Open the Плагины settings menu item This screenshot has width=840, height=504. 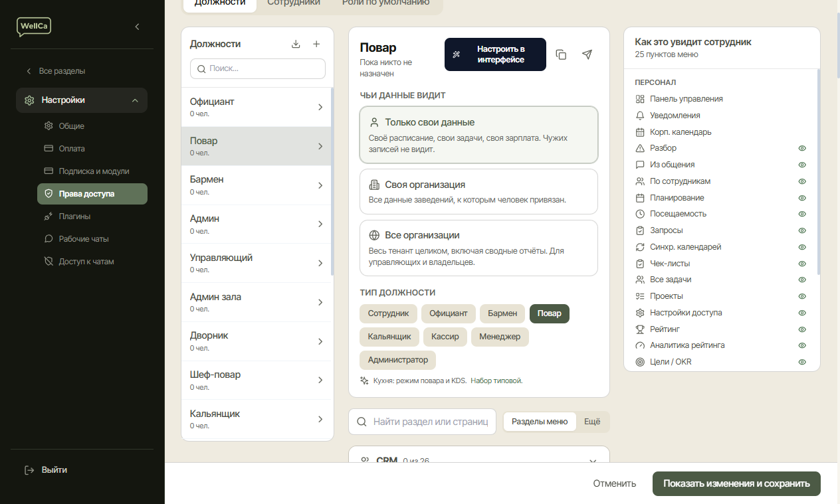pyautogui.click(x=92, y=216)
